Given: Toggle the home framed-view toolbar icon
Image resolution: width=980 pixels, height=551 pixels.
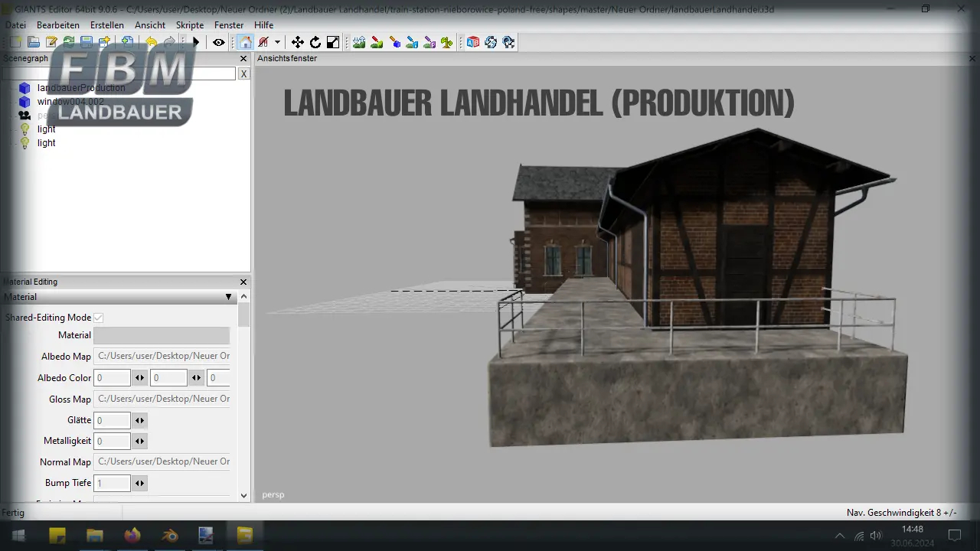Looking at the screenshot, I should tap(245, 42).
